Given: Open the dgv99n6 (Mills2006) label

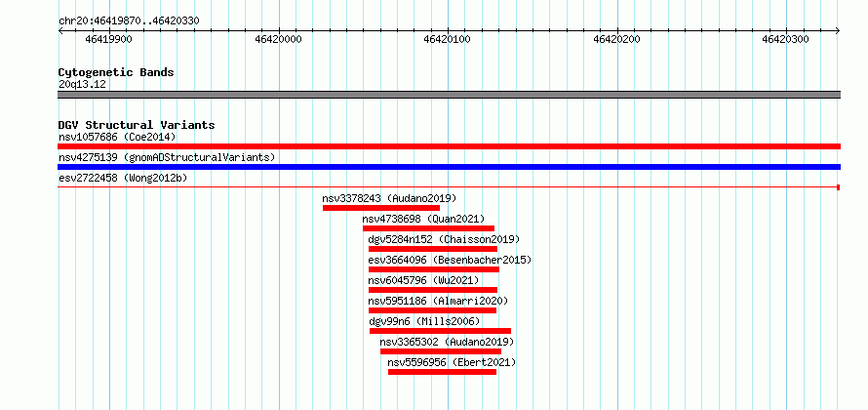Looking at the screenshot, I should [x=424, y=321].
